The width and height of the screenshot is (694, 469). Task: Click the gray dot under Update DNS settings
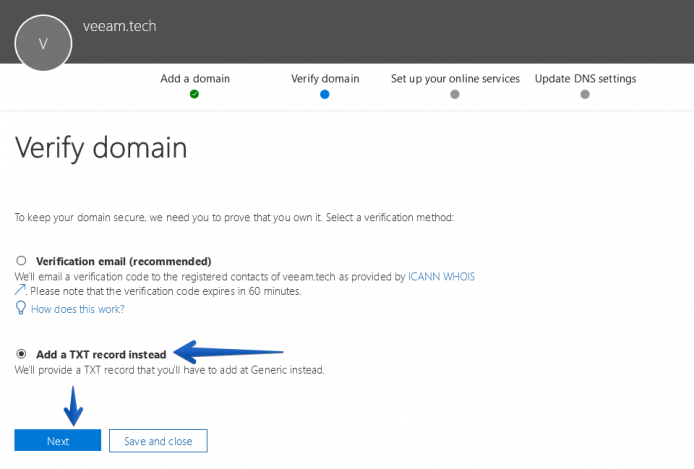[x=585, y=94]
